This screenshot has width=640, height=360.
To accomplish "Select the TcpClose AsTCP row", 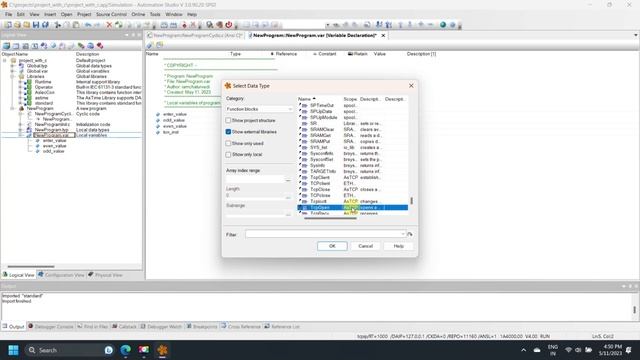I will click(353, 189).
